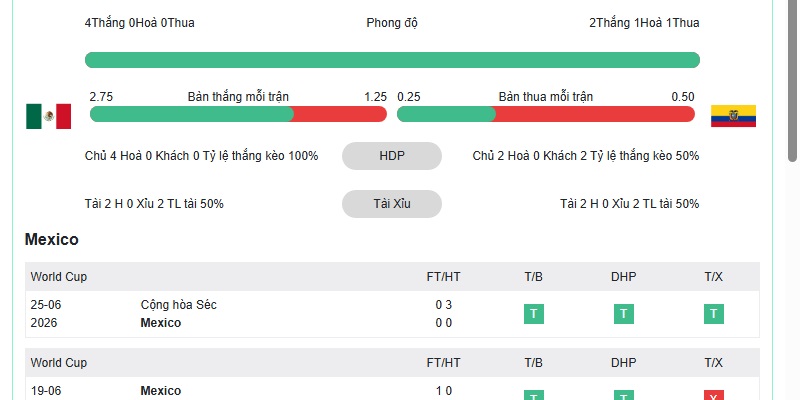Open the Tài Xỉu button
This screenshot has height=400, width=800.
[x=392, y=204]
